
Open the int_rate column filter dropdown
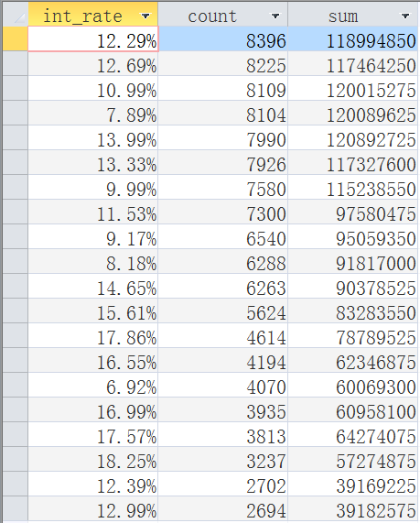pyautogui.click(x=145, y=16)
